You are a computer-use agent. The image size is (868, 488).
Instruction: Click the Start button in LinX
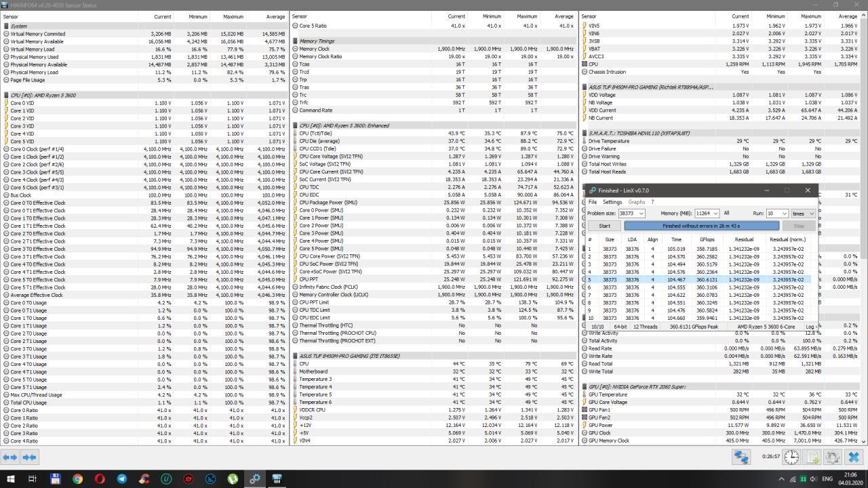604,226
